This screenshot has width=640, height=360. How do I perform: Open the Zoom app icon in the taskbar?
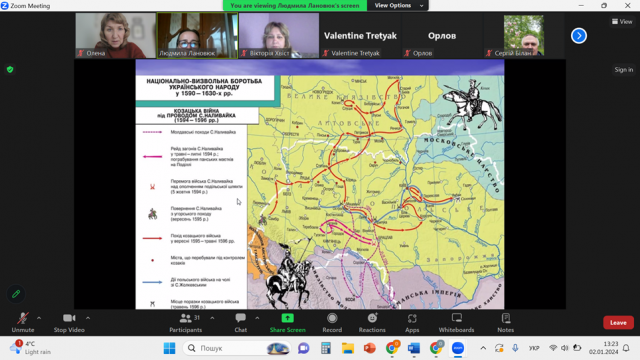(x=458, y=348)
